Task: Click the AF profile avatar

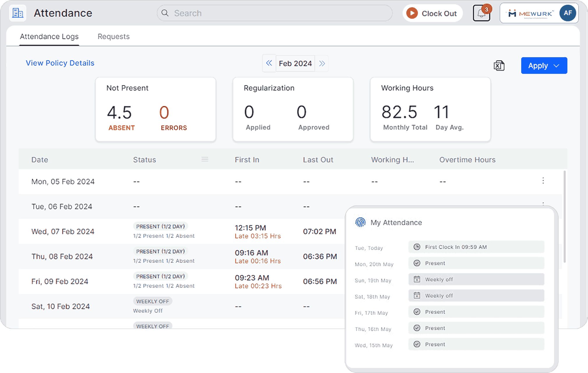Action: click(567, 13)
